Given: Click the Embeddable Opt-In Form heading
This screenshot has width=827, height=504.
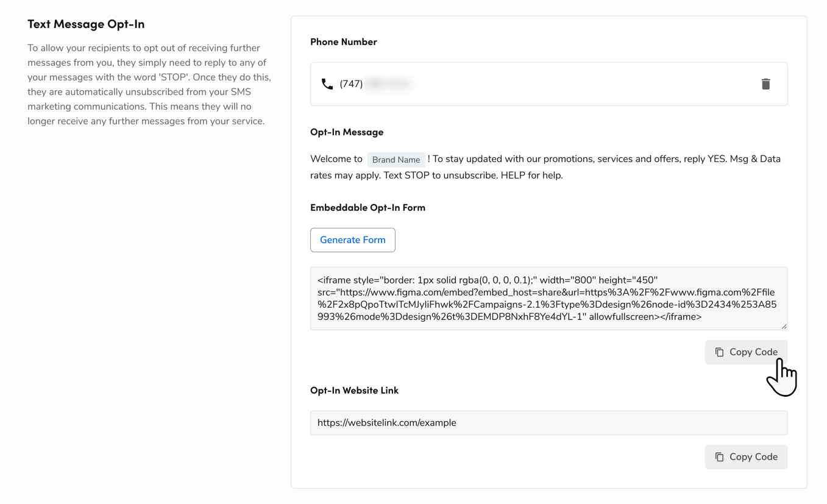Looking at the screenshot, I should coord(367,208).
